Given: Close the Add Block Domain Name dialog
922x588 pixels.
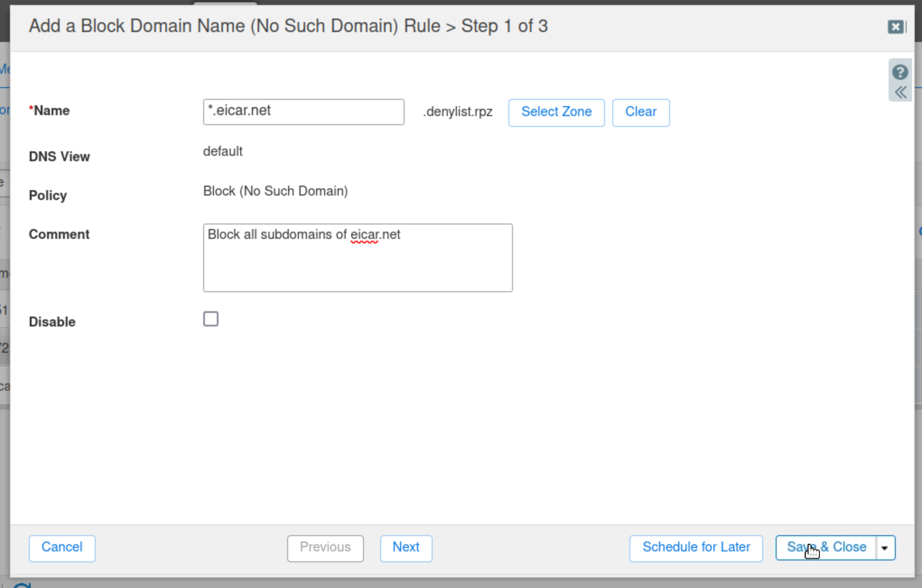Looking at the screenshot, I should pyautogui.click(x=895, y=27).
